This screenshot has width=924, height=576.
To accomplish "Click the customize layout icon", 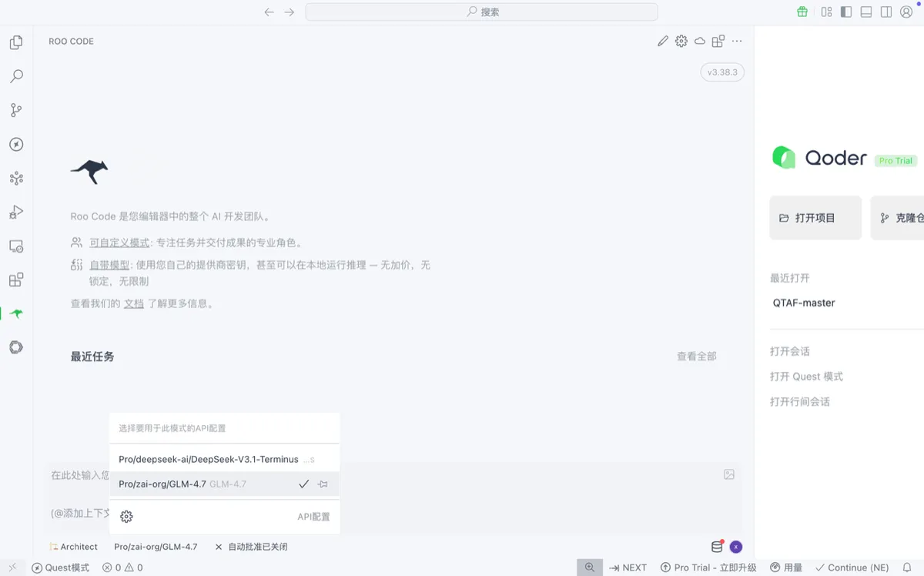I will 826,12.
